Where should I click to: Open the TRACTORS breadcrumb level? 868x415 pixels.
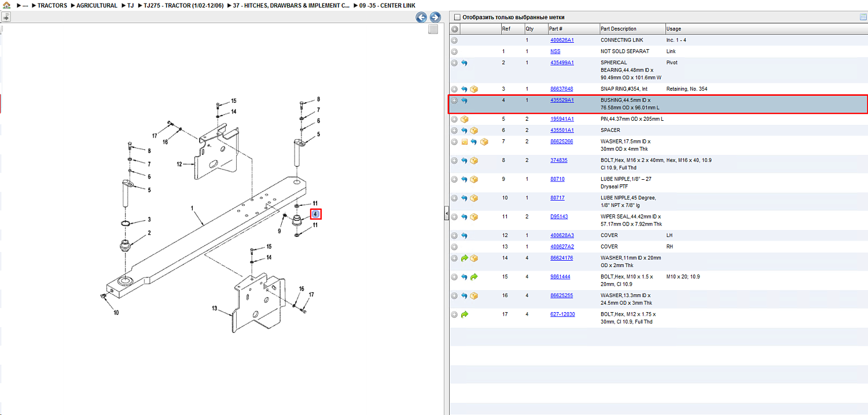click(52, 5)
